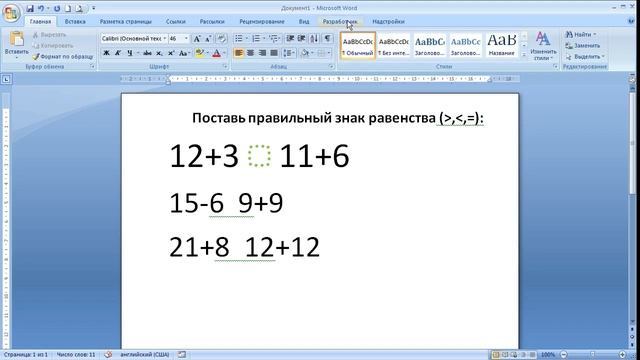This screenshot has height=360, width=640.
Task: Undo last action in quick access toolbar
Action: [x=41, y=8]
